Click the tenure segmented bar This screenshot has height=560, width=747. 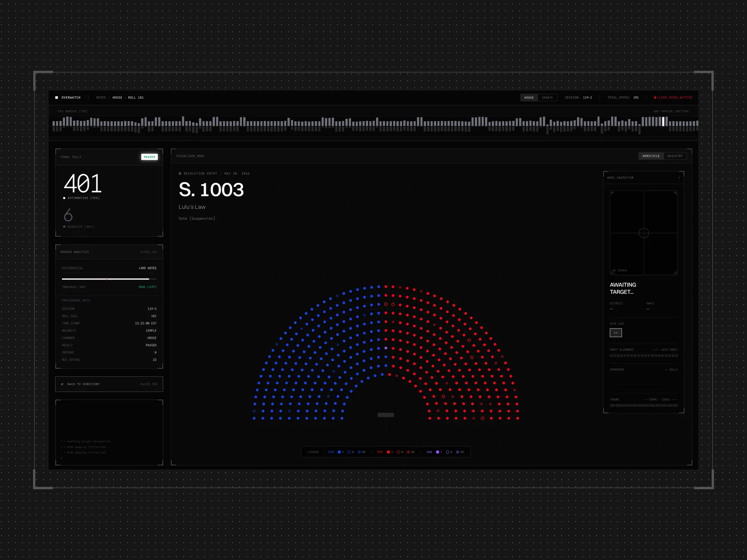644,405
